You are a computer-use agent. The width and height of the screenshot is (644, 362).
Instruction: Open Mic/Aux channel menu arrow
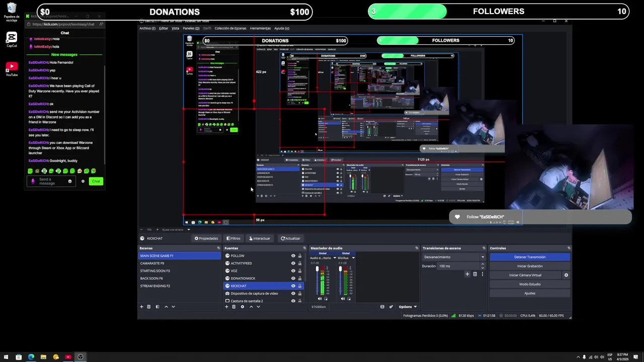(x=353, y=258)
